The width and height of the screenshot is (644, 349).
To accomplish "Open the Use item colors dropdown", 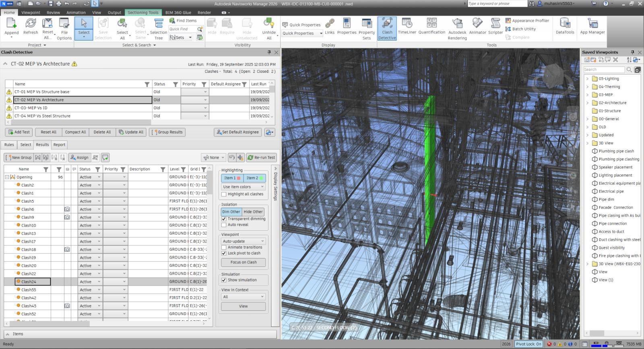I will [x=243, y=187].
